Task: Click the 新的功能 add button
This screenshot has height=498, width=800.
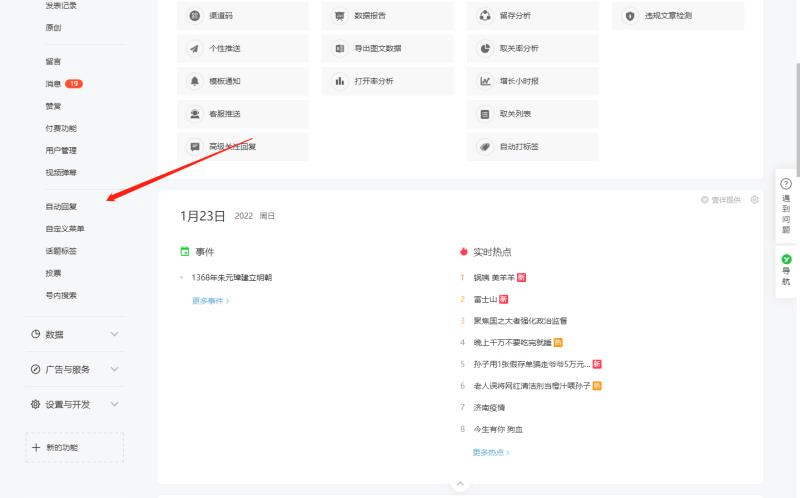Action: click(x=74, y=448)
